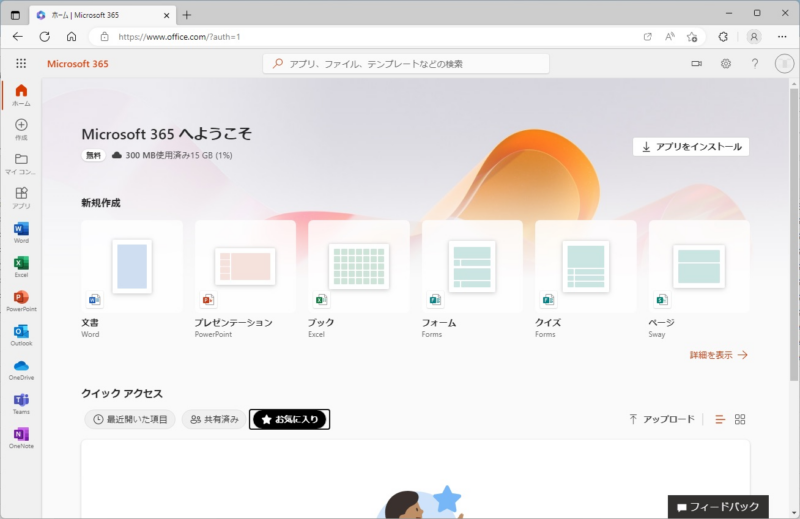Open browser profile icon in toolbar
The width and height of the screenshot is (800, 519).
pos(754,37)
